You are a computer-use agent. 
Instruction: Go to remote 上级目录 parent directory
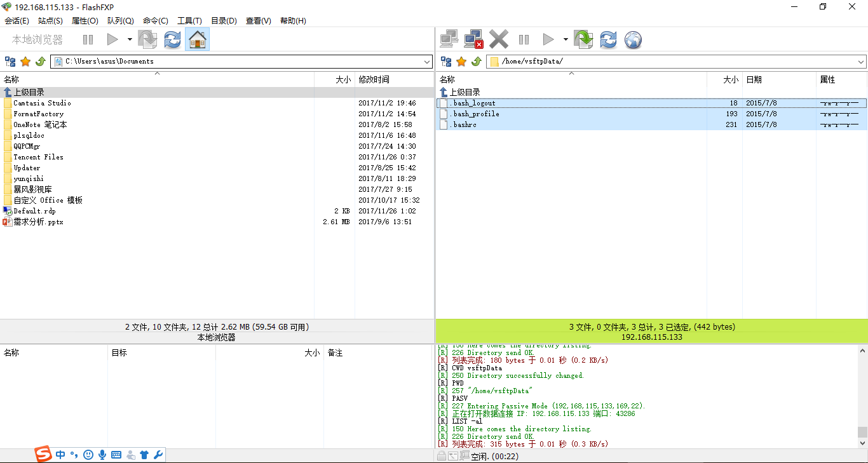(465, 92)
